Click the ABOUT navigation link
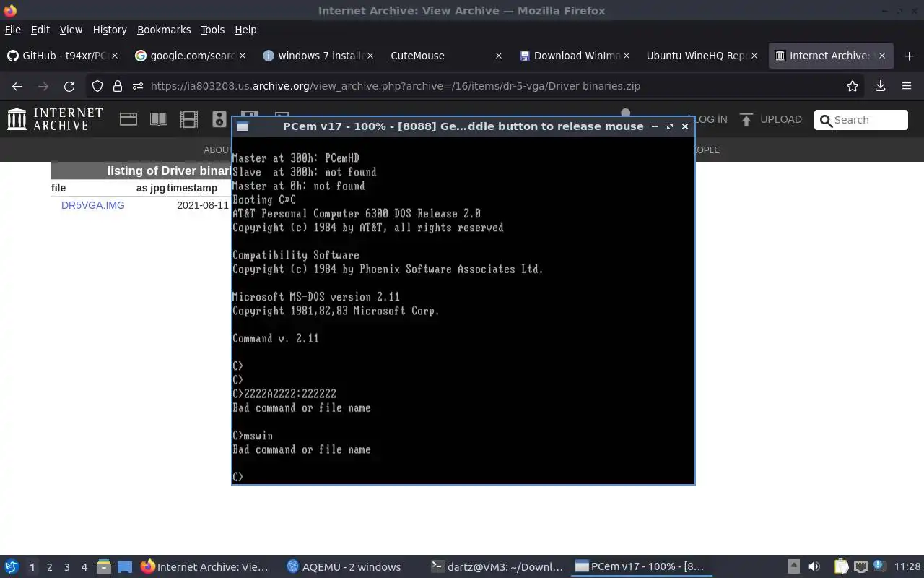924x578 pixels. point(217,150)
